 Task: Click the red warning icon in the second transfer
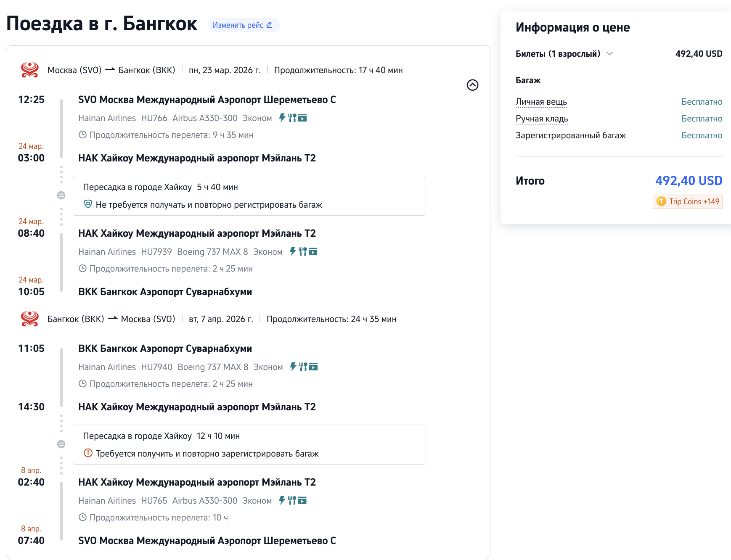[88, 453]
